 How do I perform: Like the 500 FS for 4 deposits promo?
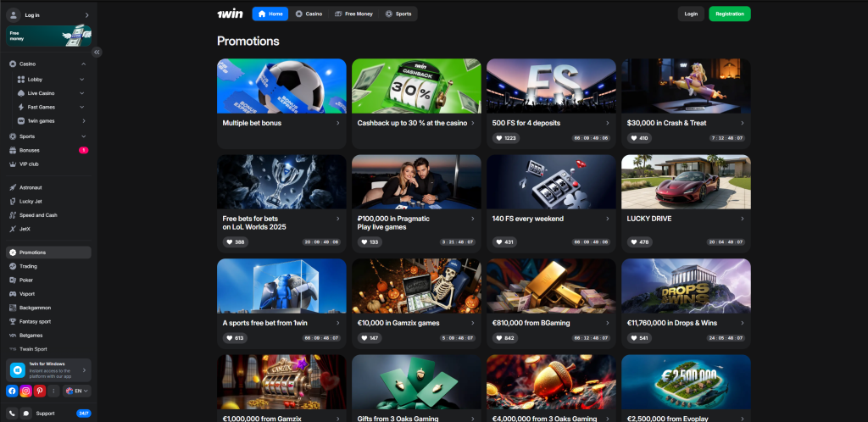(507, 138)
